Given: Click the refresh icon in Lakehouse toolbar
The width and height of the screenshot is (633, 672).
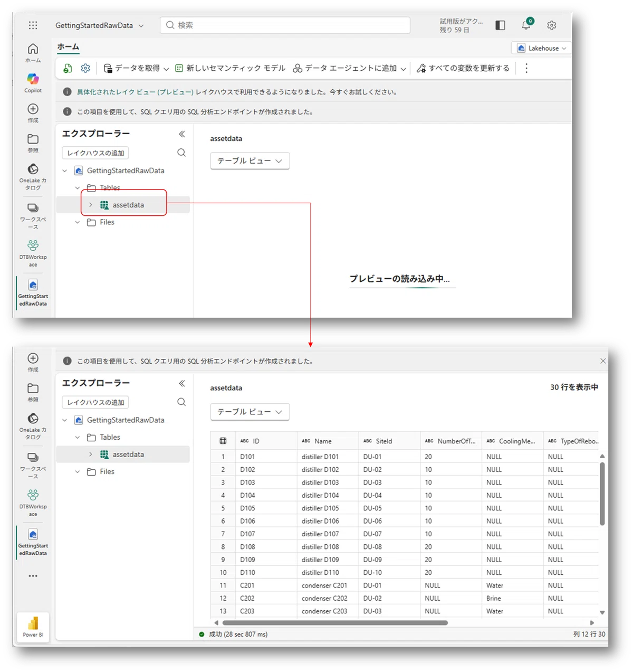Looking at the screenshot, I should (68, 68).
